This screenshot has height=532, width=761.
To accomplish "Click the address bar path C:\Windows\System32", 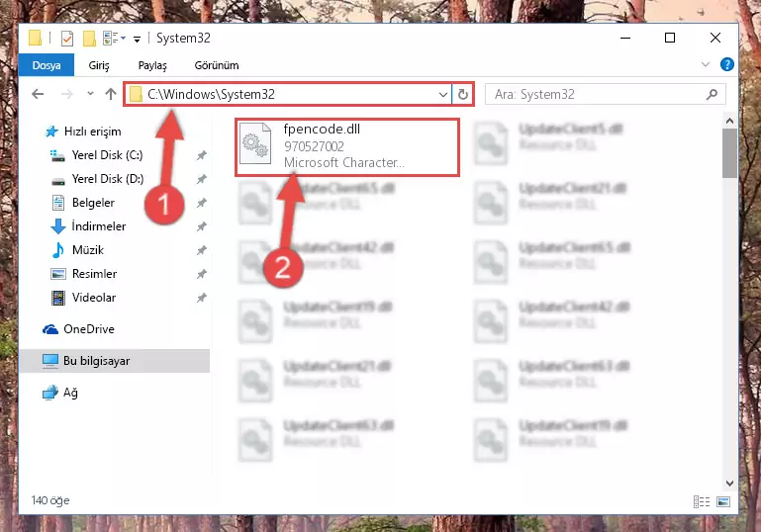I will 211,94.
